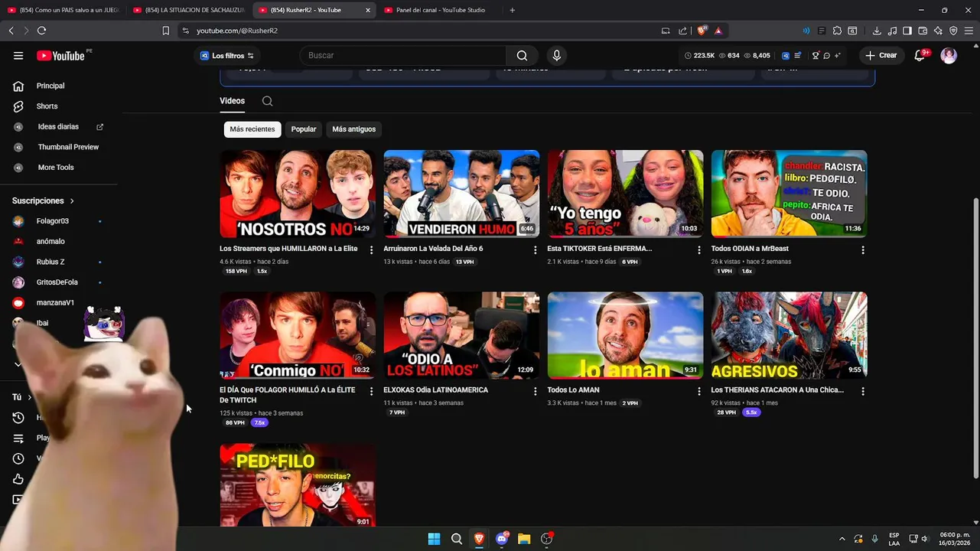The height and width of the screenshot is (551, 980).
Task: Click the trophy icon in the stats bar
Action: point(816,55)
